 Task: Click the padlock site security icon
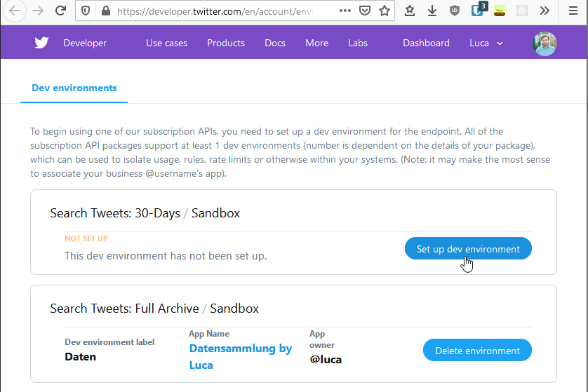106,11
